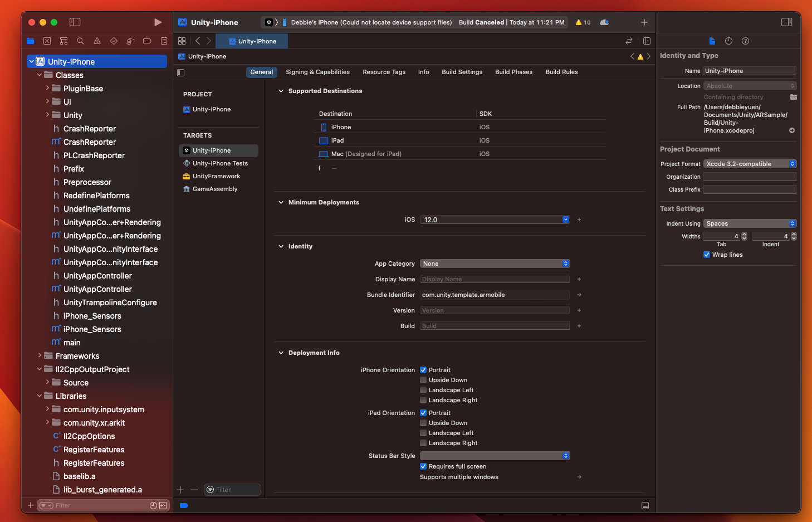
Task: Collapse Deployment Info section
Action: pyautogui.click(x=281, y=353)
